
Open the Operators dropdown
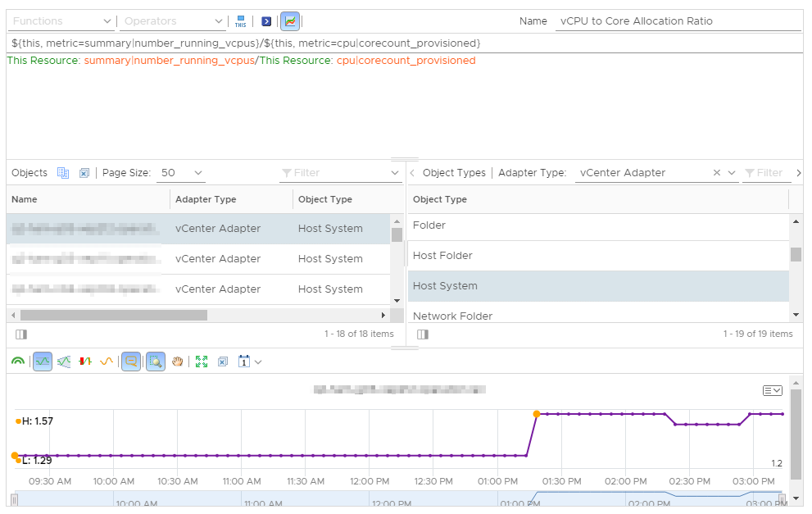click(x=173, y=21)
